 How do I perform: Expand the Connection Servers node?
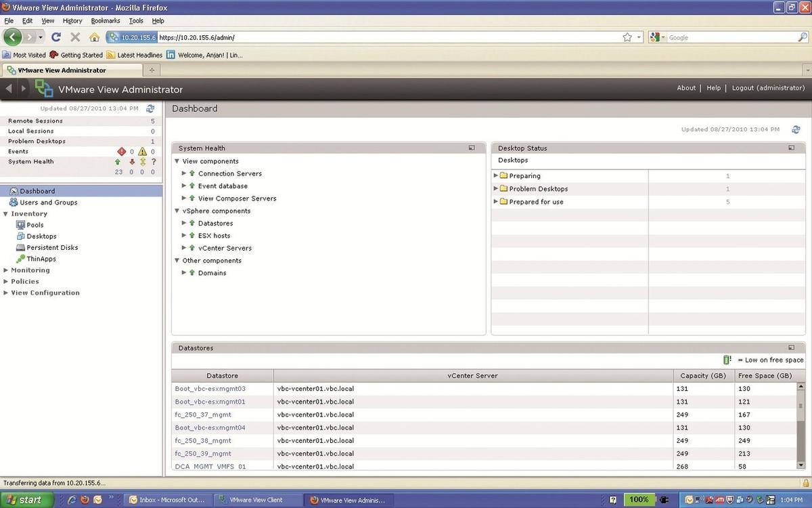click(x=184, y=173)
